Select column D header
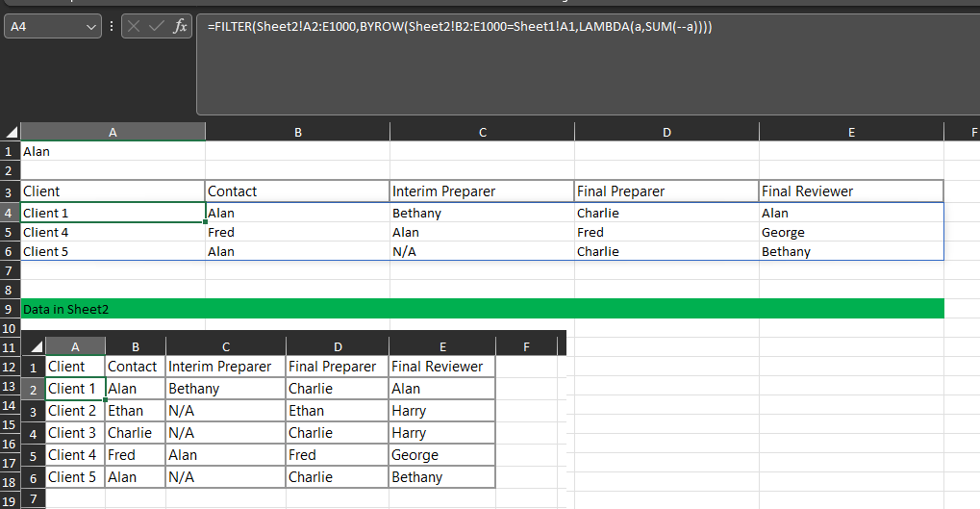 [666, 132]
